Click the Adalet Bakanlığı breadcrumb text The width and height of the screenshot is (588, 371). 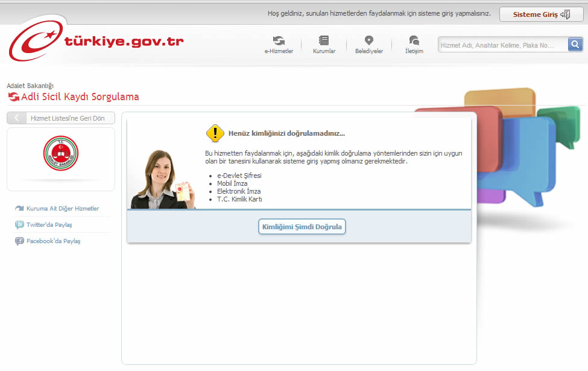click(x=30, y=86)
